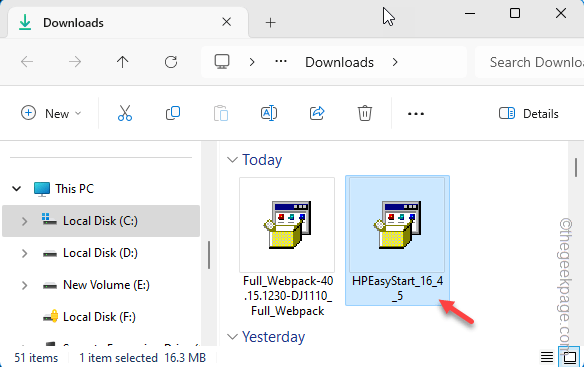Image resolution: width=584 pixels, height=367 pixels.
Task: Go forward with the right arrow
Action: point(75,62)
